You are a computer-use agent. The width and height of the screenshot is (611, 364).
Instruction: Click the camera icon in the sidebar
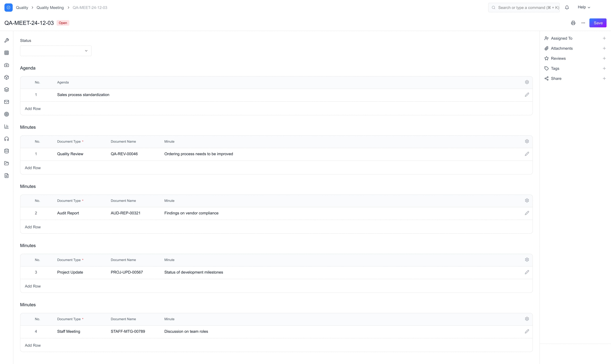(6, 65)
